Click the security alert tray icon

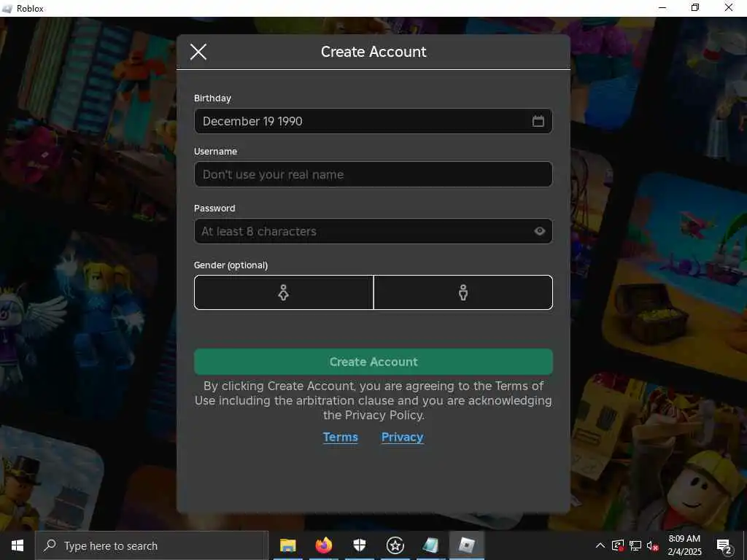(617, 545)
